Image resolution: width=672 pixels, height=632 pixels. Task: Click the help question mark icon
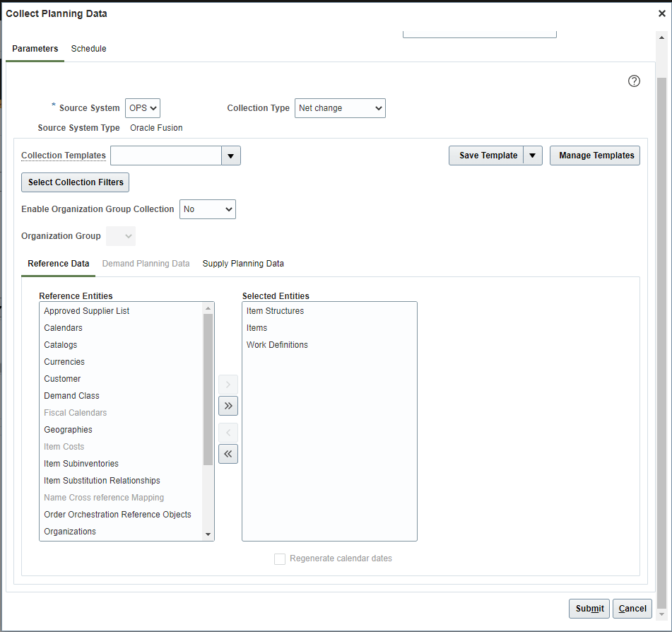pyautogui.click(x=634, y=81)
